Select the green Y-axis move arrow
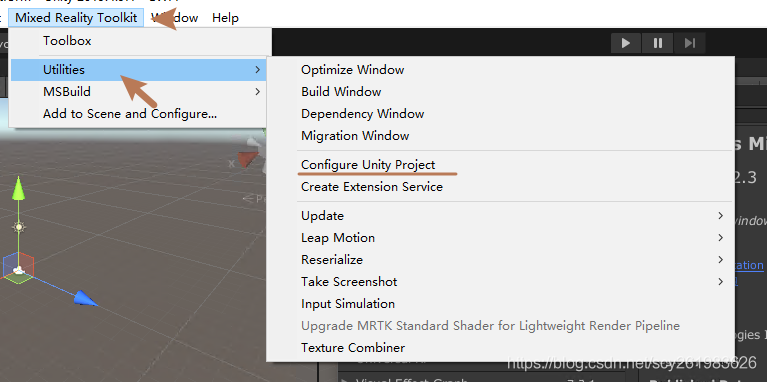 pyautogui.click(x=18, y=188)
